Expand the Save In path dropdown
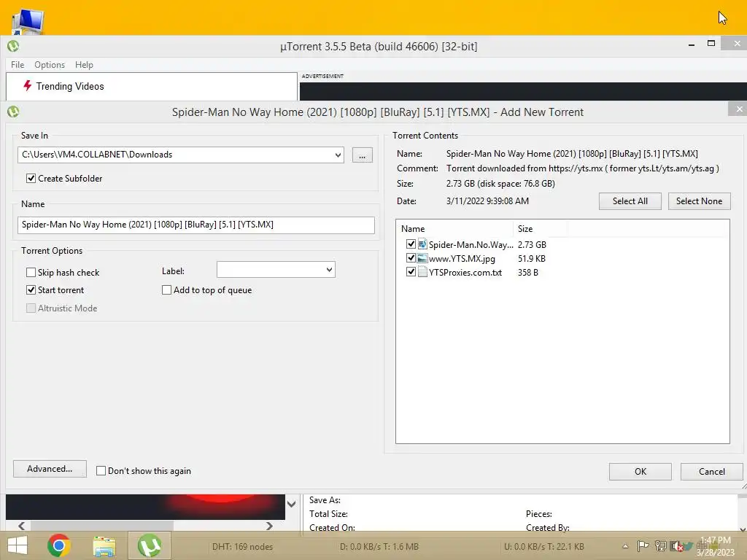This screenshot has height=560, width=747. click(338, 155)
